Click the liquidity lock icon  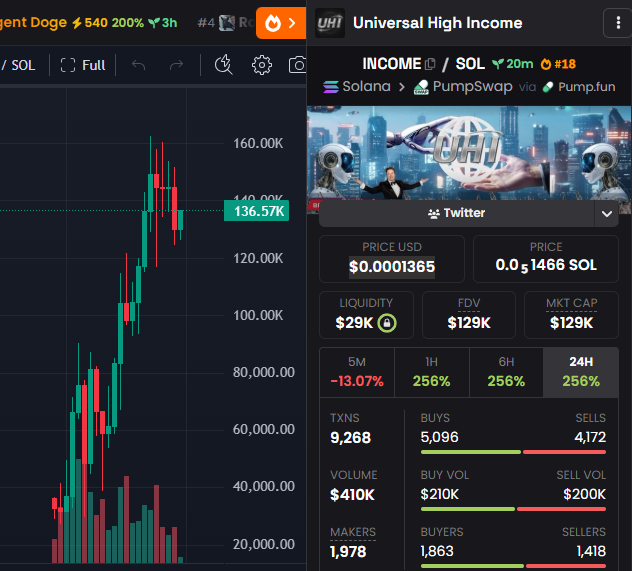pyautogui.click(x=387, y=323)
